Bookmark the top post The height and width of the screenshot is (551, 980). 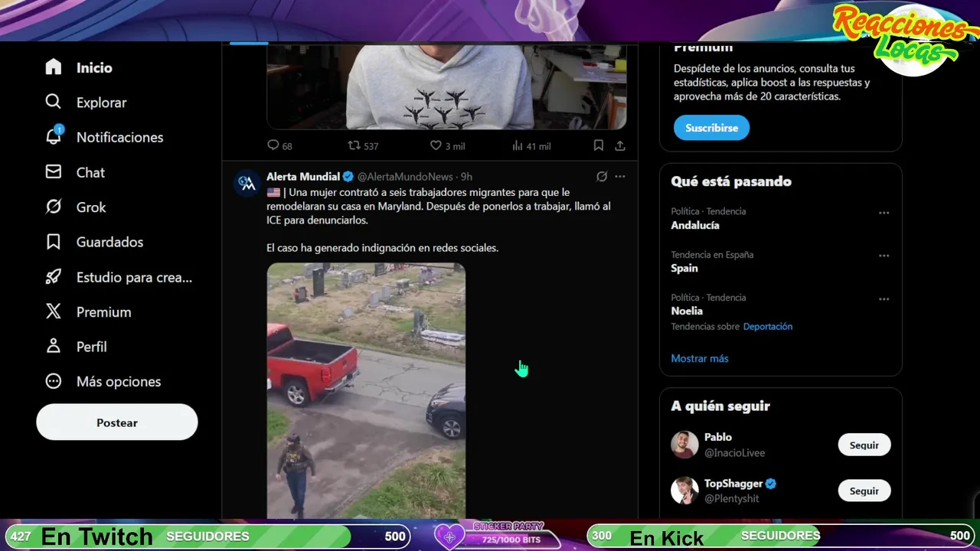click(x=599, y=145)
